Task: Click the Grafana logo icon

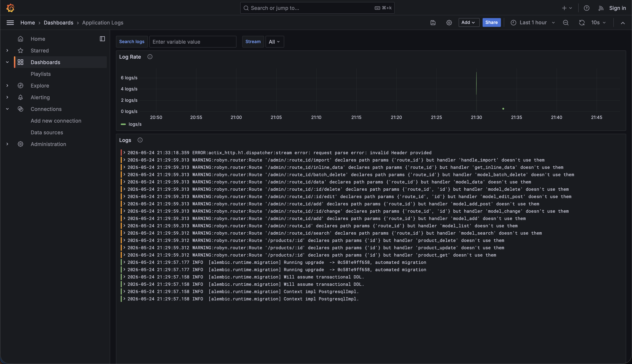Action: 10,8
